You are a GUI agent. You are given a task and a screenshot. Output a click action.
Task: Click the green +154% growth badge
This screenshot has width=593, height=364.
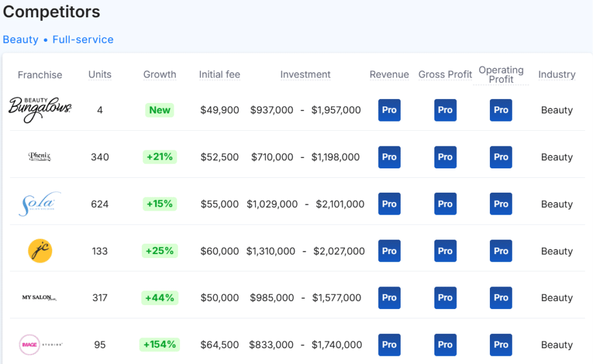(x=160, y=344)
